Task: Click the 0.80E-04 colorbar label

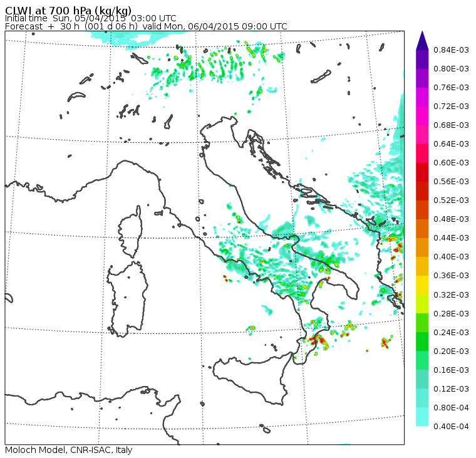Action: coord(451,408)
